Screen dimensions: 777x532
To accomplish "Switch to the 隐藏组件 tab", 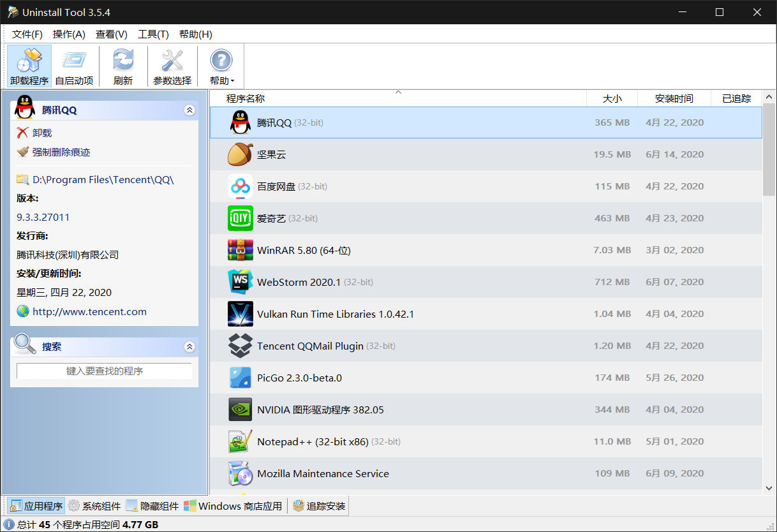I will click(x=152, y=506).
